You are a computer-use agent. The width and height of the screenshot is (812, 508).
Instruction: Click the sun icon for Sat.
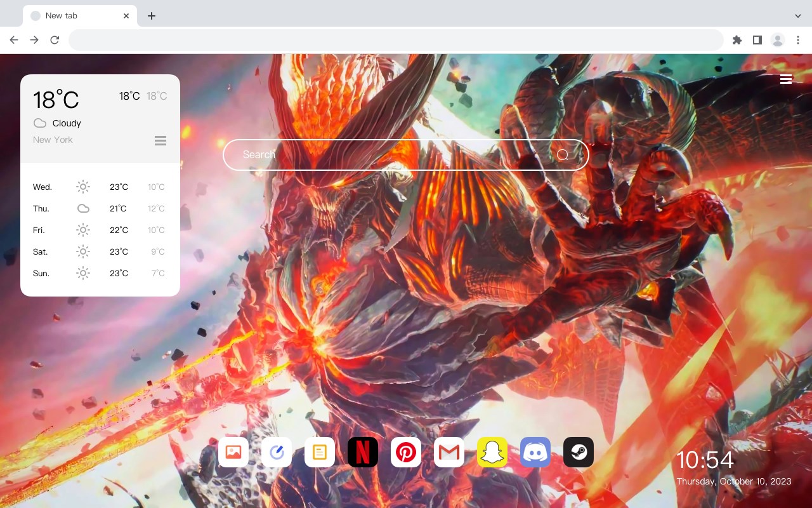coord(83,251)
